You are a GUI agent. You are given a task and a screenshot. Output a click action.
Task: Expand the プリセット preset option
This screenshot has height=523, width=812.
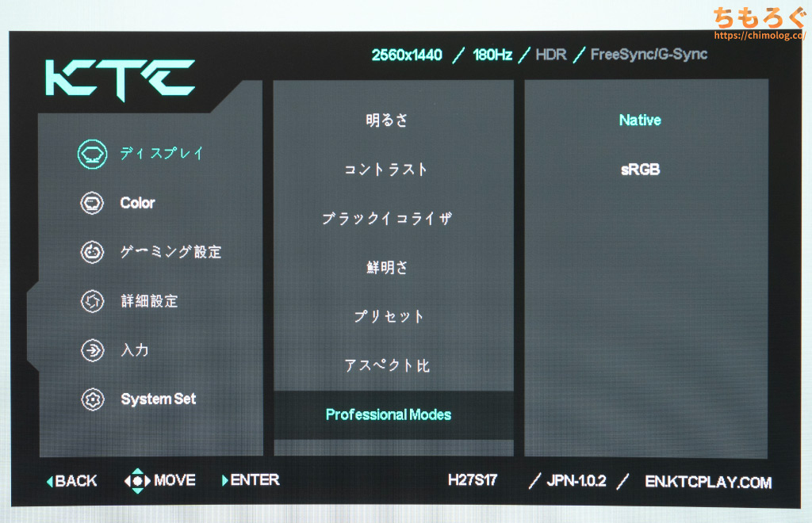[389, 317]
